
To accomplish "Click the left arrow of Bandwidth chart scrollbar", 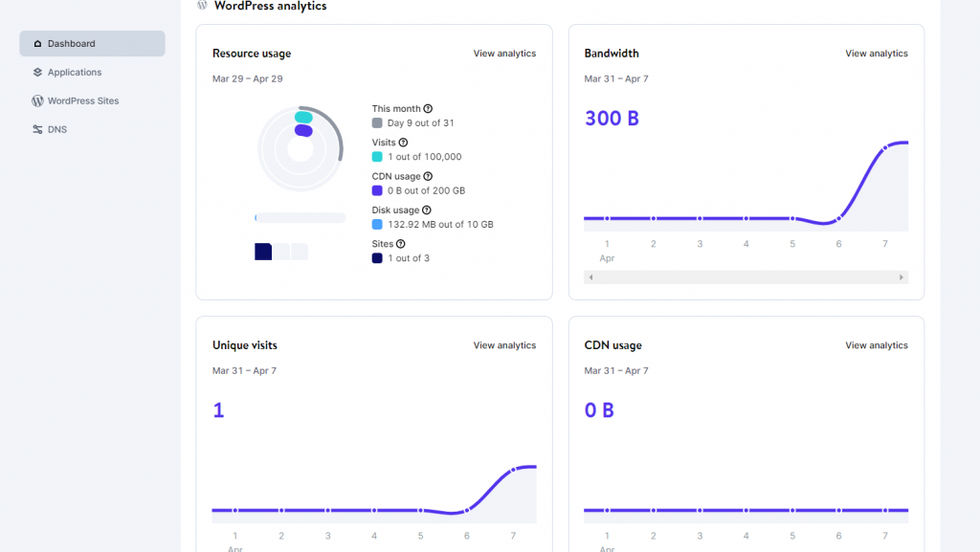I will [590, 277].
